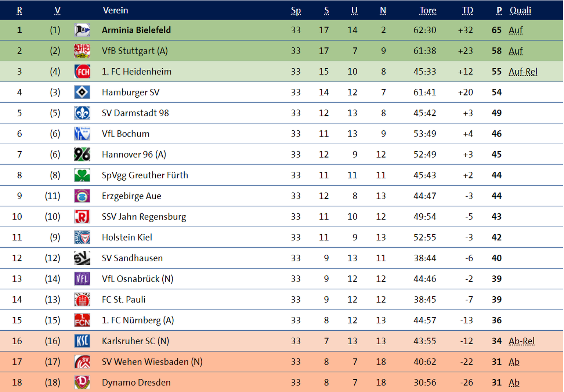Select the VfL Bochum team name

pos(126,134)
